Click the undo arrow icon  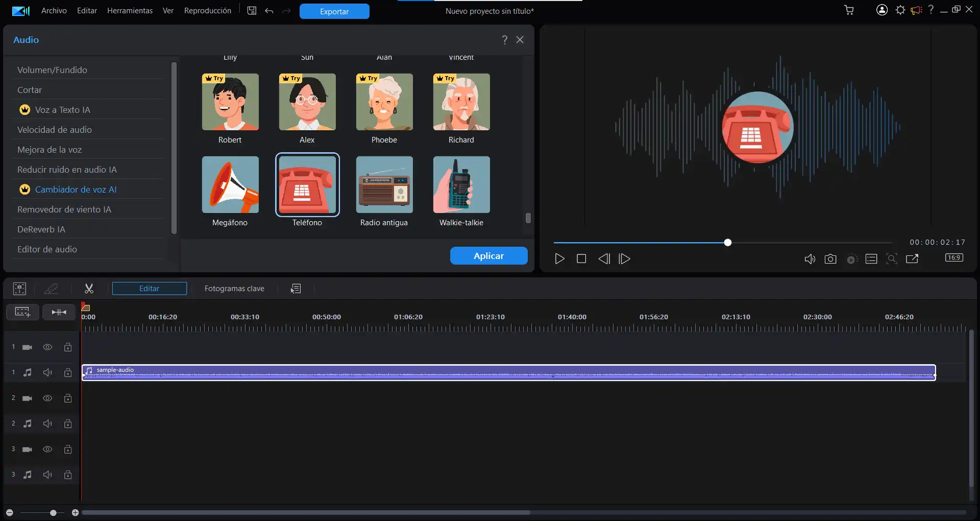tap(269, 11)
